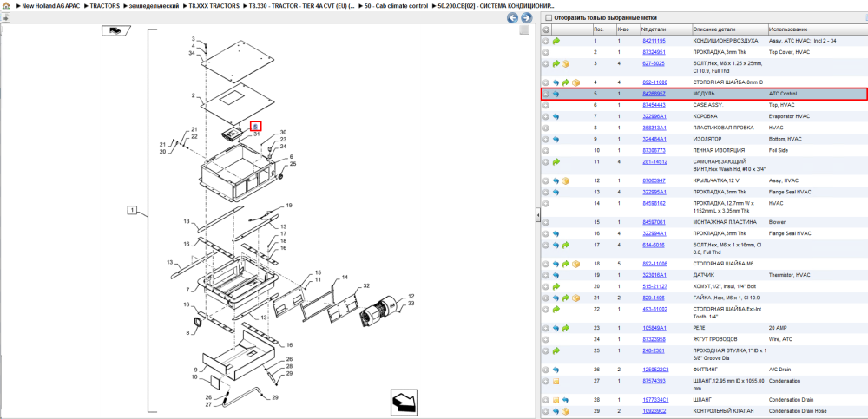Click note icon on part 87574393 row
Image resolution: width=868 pixels, height=419 pixels.
(x=556, y=382)
